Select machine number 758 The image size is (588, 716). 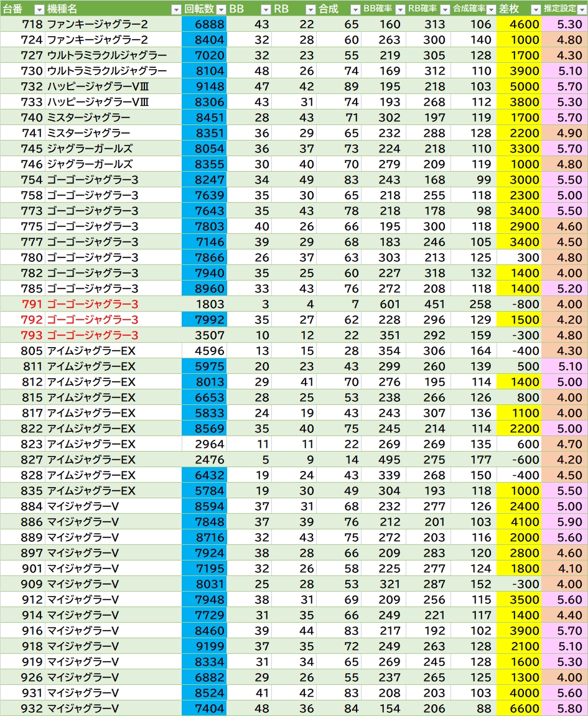click(x=22, y=195)
